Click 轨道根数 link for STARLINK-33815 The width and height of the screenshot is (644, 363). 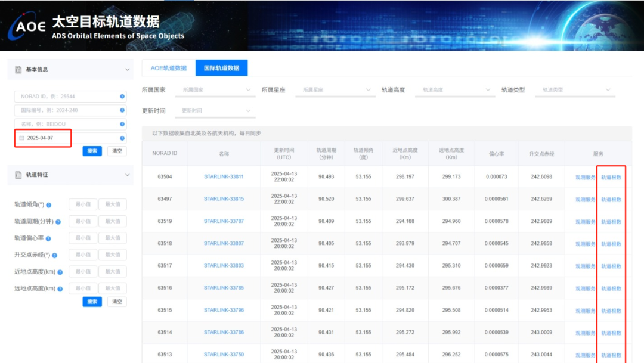coord(611,200)
